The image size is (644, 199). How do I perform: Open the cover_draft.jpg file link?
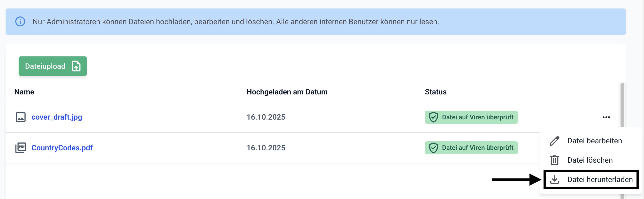(x=57, y=117)
